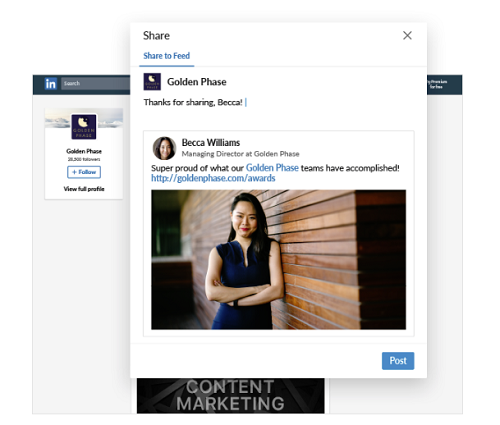500x425 pixels.
Task: Click Premium for free link in header
Action: pyautogui.click(x=437, y=84)
